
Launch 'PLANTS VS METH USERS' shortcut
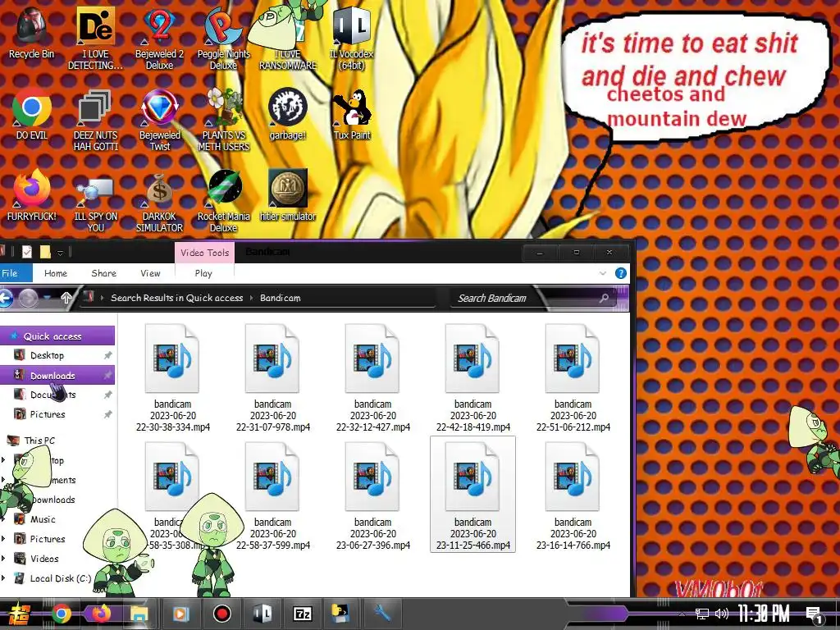pyautogui.click(x=223, y=119)
